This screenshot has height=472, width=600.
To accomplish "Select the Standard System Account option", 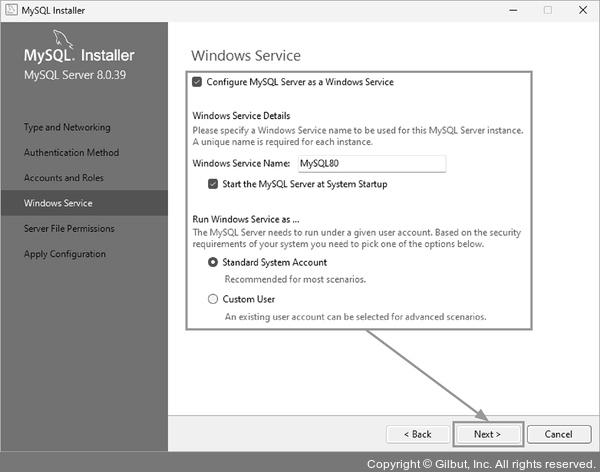I will 213,262.
